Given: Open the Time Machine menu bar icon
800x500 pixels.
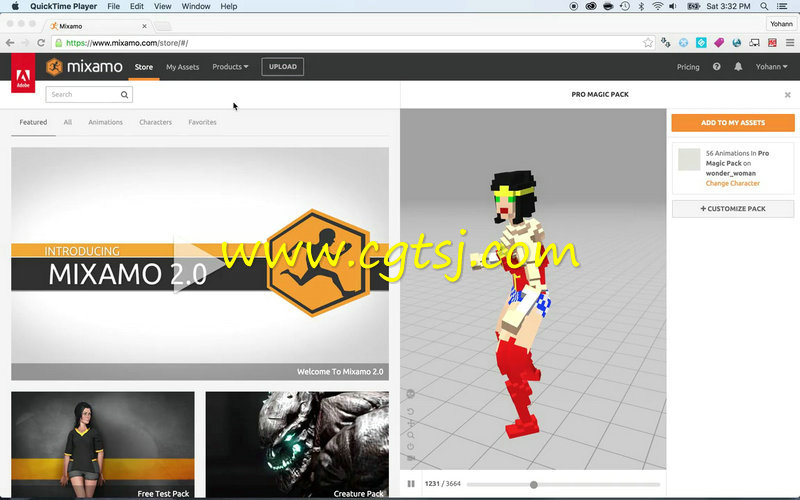Looking at the screenshot, I should coord(624,6).
